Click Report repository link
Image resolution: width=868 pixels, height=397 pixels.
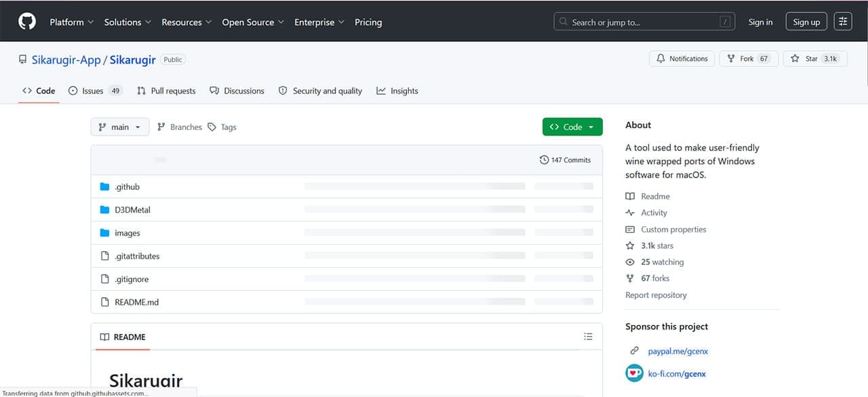(656, 295)
